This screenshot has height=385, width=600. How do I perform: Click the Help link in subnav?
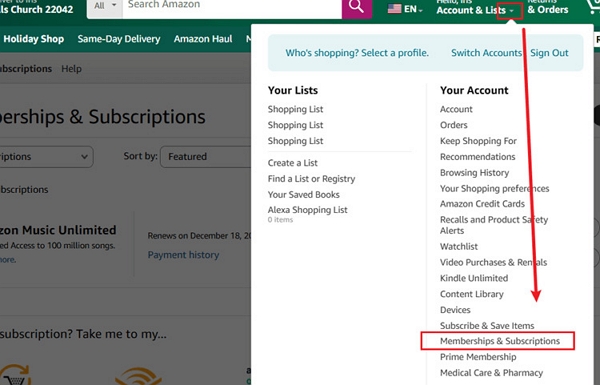(72, 69)
